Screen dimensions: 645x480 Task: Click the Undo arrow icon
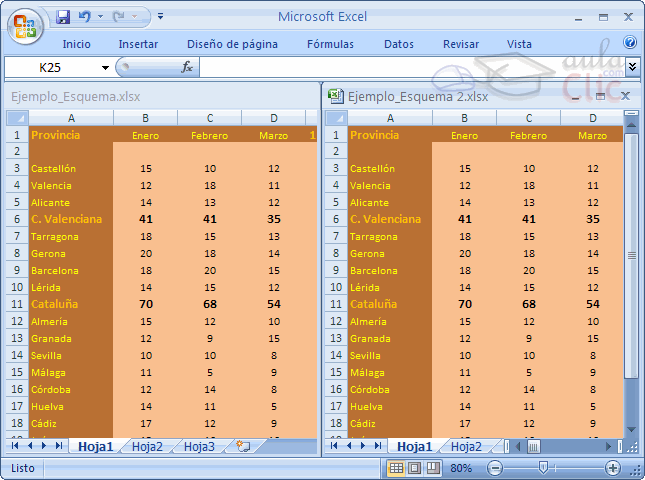point(84,17)
